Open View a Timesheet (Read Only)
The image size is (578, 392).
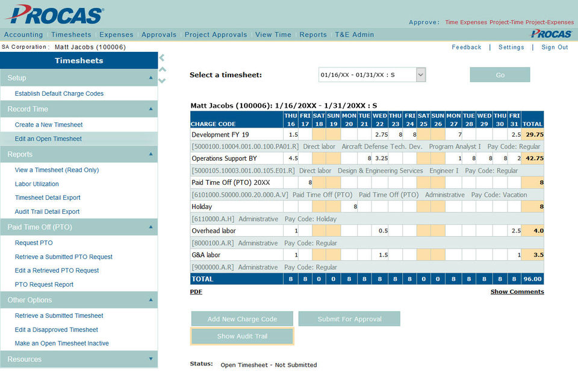pos(57,170)
